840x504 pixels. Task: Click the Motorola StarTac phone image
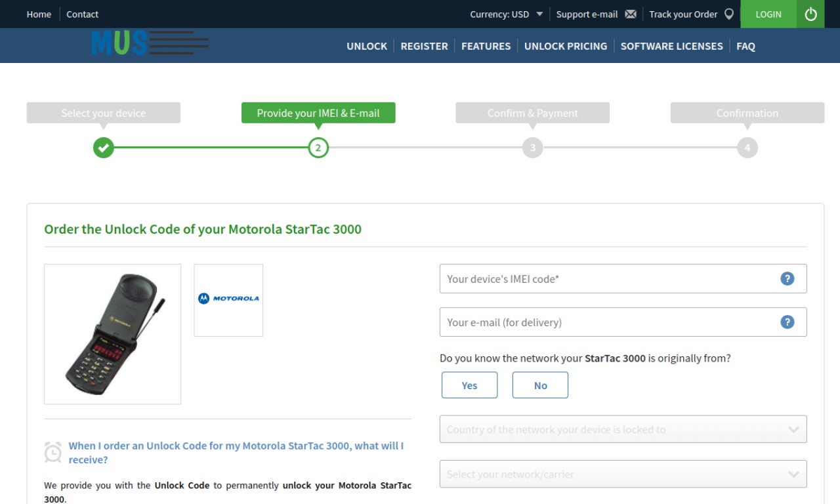point(112,334)
